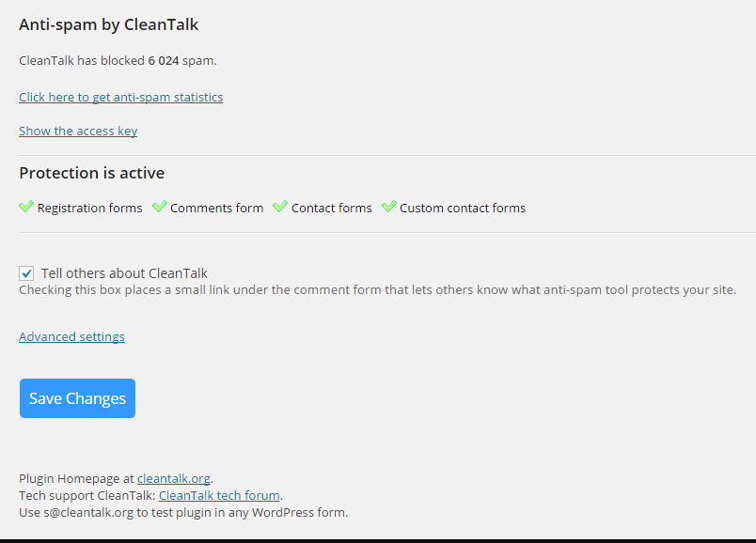Click the s@cleantalk.org test email text
Image resolution: width=756 pixels, height=543 pixels.
tap(88, 512)
